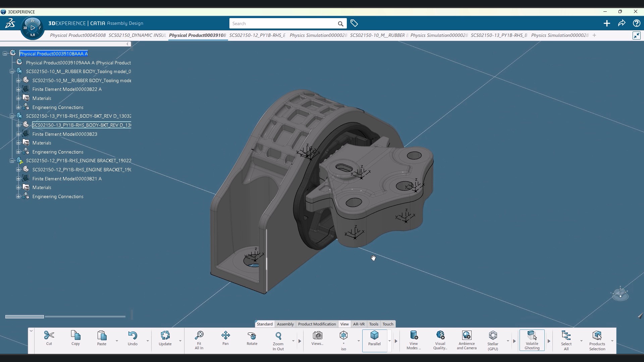The height and width of the screenshot is (362, 644).
Task: Open the Ambience and Camera settings
Action: pos(467,339)
